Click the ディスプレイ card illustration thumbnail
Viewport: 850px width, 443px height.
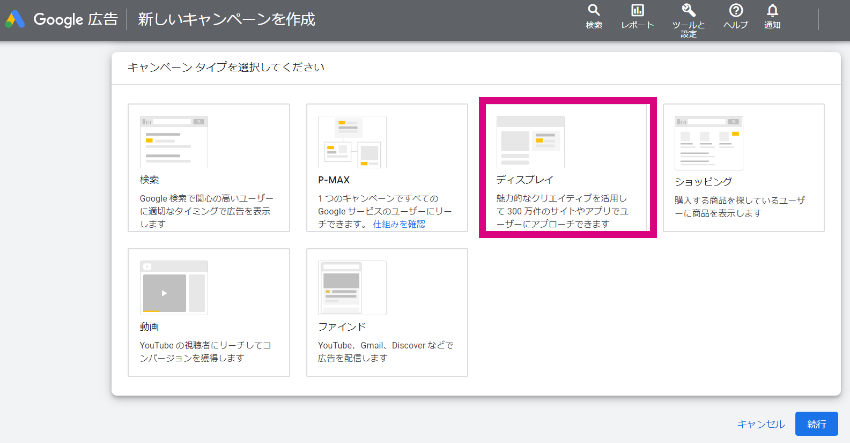pyautogui.click(x=531, y=142)
